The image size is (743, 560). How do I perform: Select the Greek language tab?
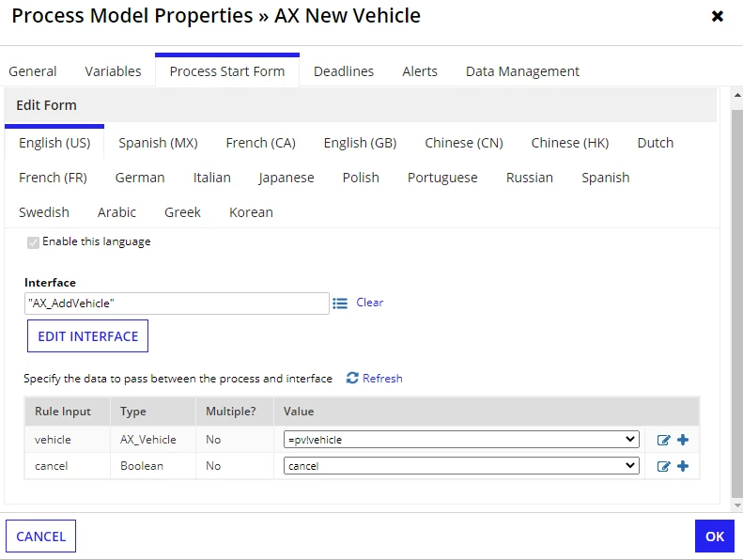click(182, 212)
